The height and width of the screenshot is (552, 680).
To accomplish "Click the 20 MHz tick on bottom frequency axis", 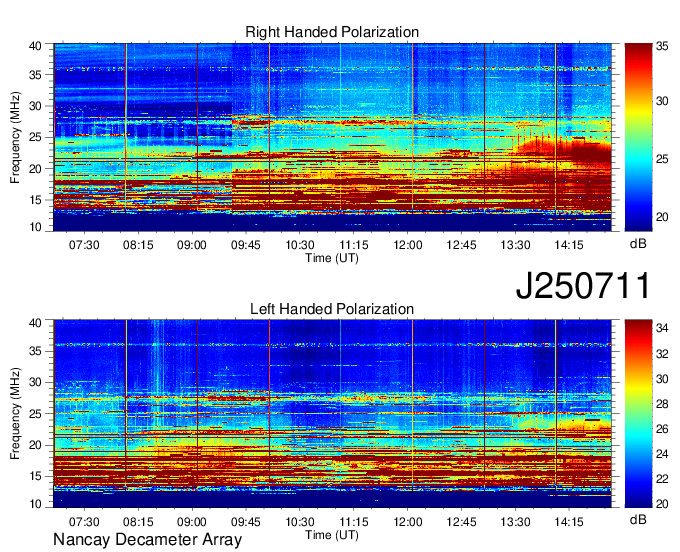I will (36, 446).
